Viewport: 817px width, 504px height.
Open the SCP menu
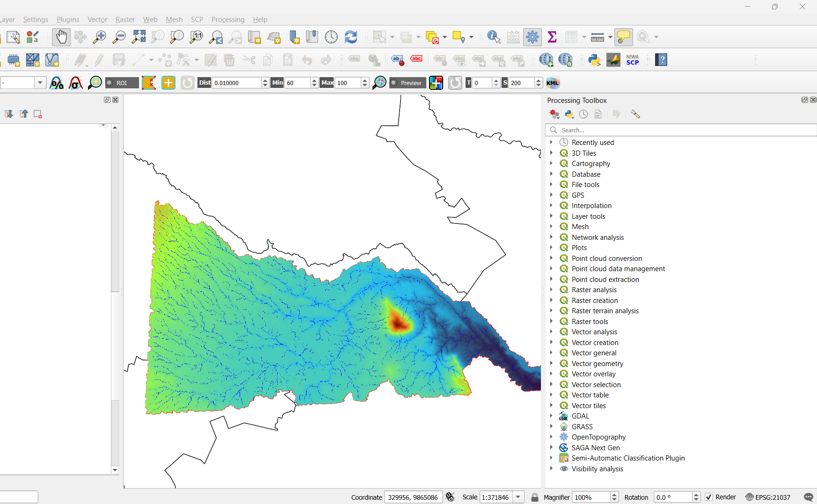point(197,20)
